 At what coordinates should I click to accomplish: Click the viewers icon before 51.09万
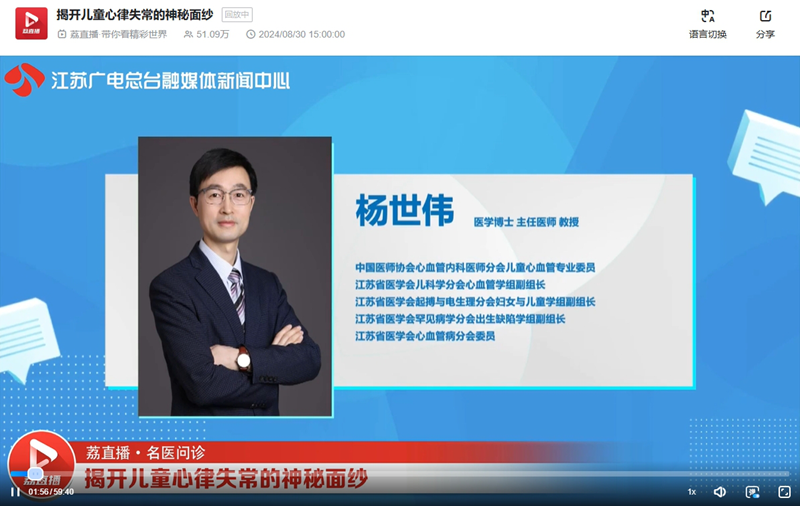tap(188, 34)
